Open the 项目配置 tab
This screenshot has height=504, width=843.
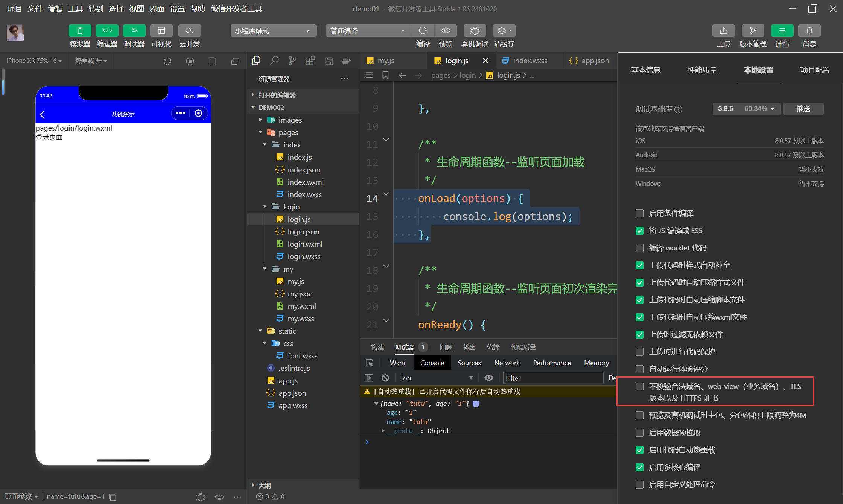(x=815, y=70)
